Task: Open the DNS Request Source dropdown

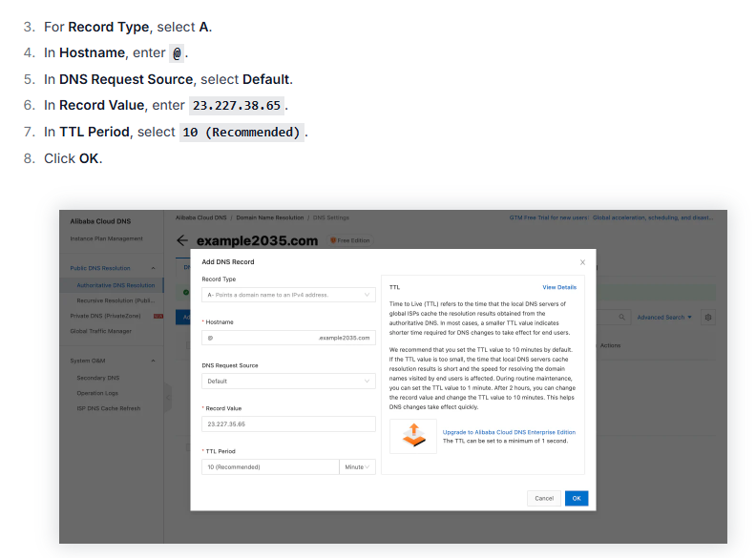Action: click(x=288, y=381)
